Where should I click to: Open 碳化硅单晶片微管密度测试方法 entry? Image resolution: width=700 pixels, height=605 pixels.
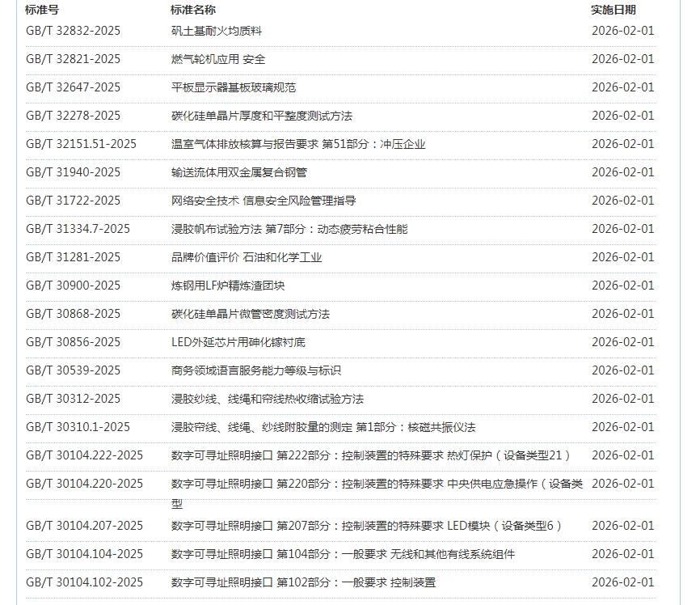(x=251, y=314)
